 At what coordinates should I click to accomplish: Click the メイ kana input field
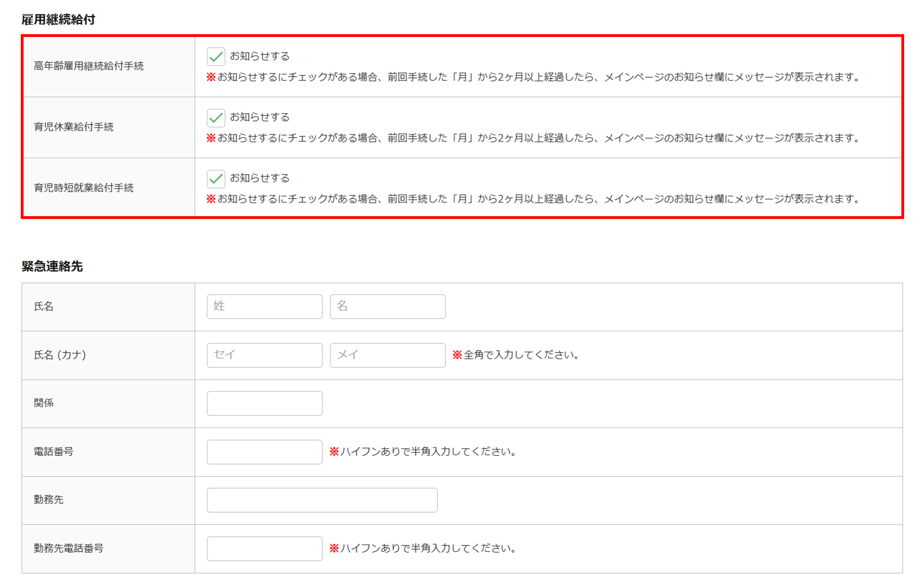387,355
